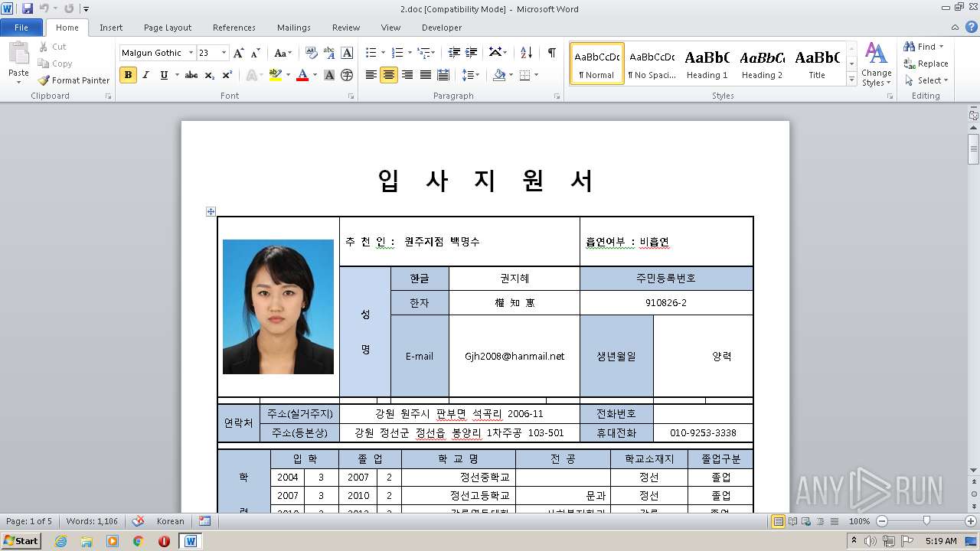Apply the Heading 1 style
This screenshot has height=551, width=980.
coord(707,64)
